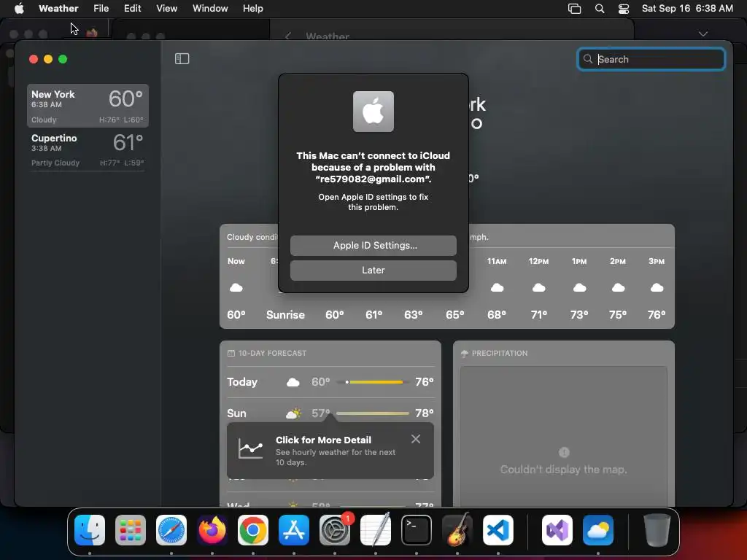Click the Apple logo in the iCloud dialog
The width and height of the screenshot is (747, 560).
[373, 112]
